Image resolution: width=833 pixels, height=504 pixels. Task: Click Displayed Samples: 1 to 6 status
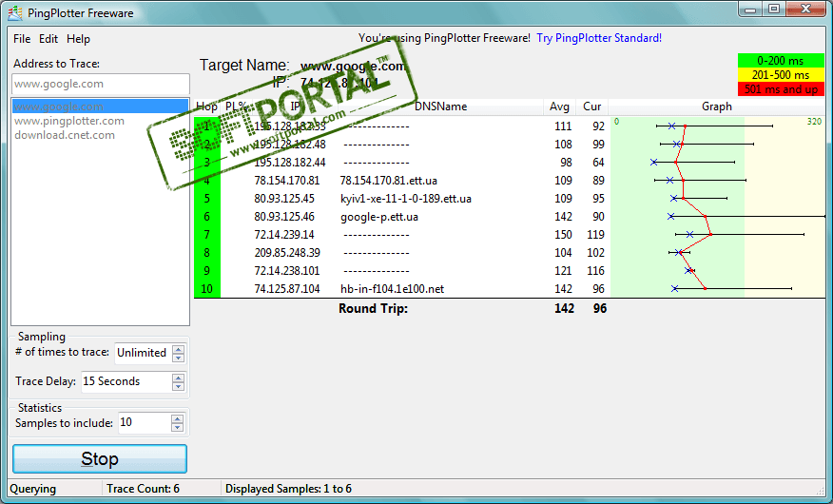[288, 489]
